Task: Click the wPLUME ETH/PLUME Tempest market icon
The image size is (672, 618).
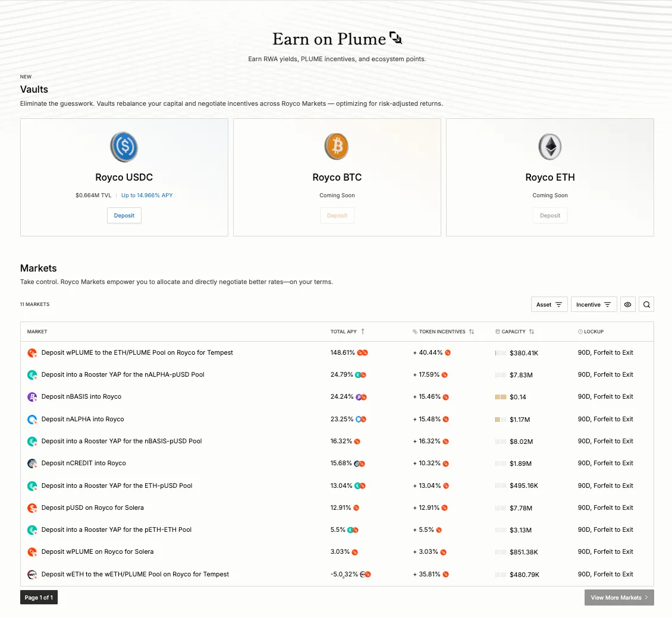Action: point(32,353)
